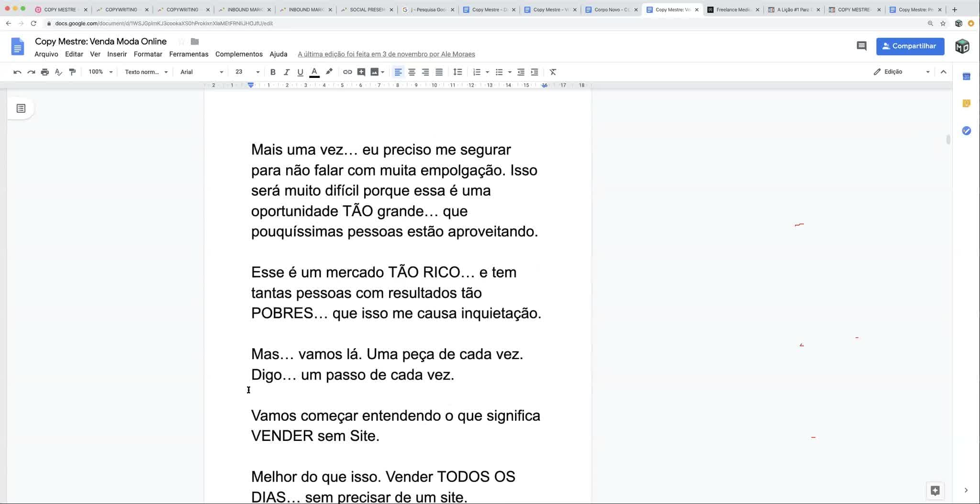Image resolution: width=980 pixels, height=504 pixels.
Task: Open the comment history icon
Action: [x=861, y=46]
